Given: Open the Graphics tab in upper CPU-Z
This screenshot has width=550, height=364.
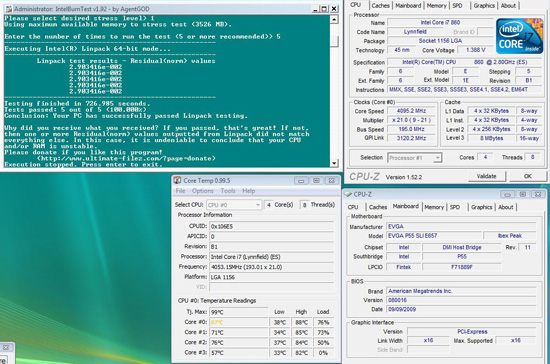Looking at the screenshot, I should coord(484,6).
